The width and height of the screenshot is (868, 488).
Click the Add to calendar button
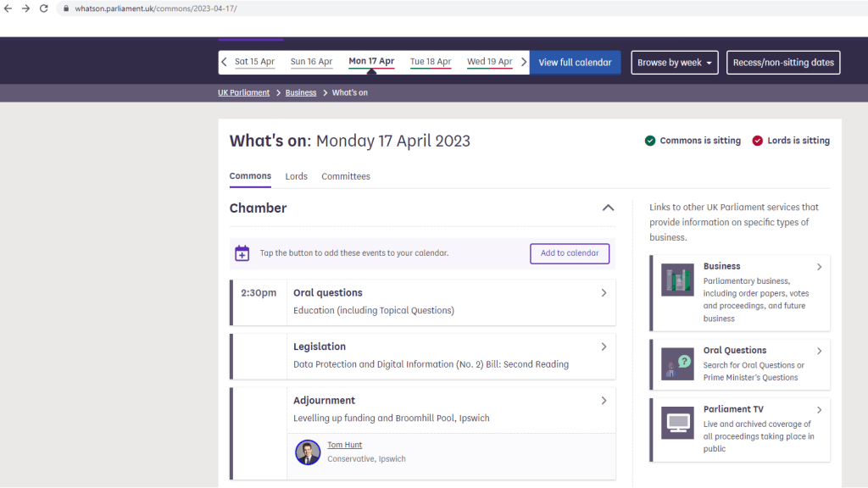[x=570, y=253]
